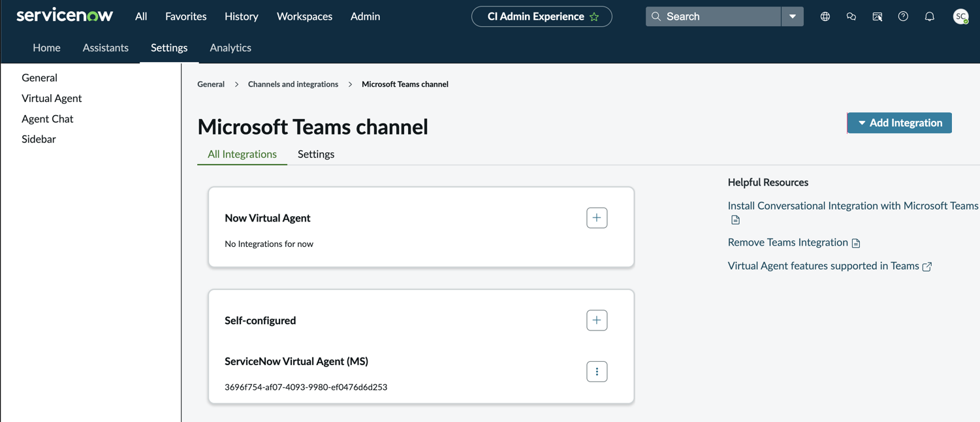Click the integration ID 3696f754-af07-4093-9980-ef0476d6d253
The width and height of the screenshot is (980, 422).
click(306, 387)
